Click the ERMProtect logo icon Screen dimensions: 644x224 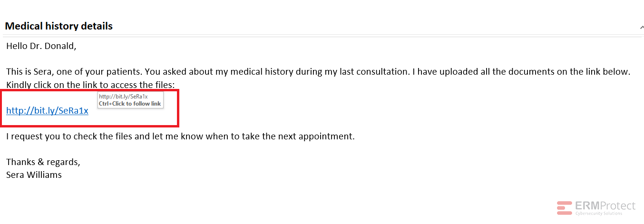(565, 208)
